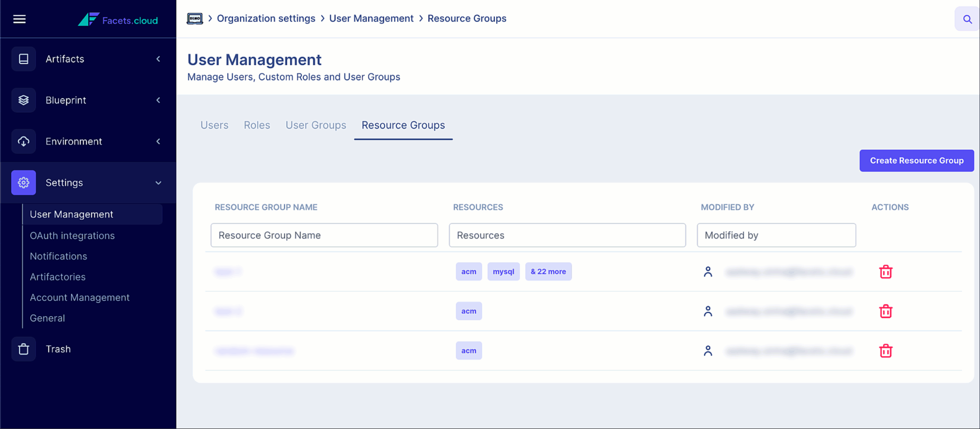Click Create Resource Group button
This screenshot has height=429, width=980.
[x=917, y=161]
